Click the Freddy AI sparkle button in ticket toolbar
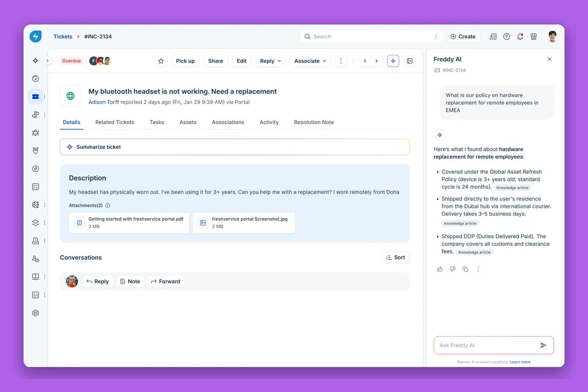Image resolution: width=588 pixels, height=392 pixels. pos(393,61)
